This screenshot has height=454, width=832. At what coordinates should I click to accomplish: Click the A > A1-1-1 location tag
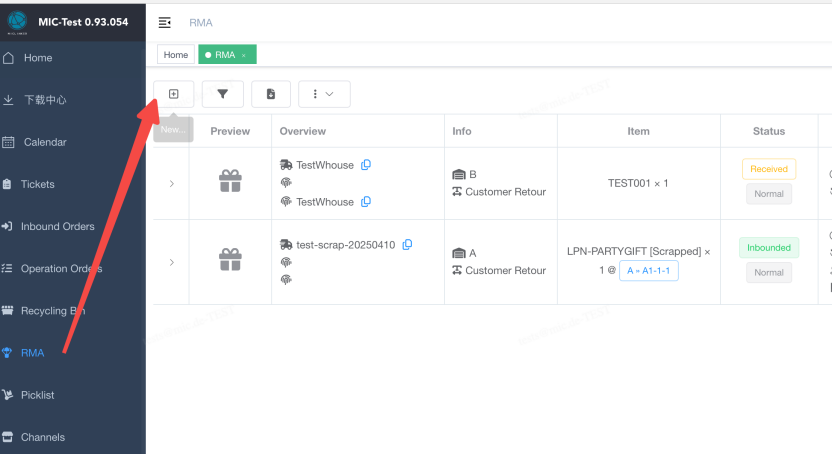(649, 270)
